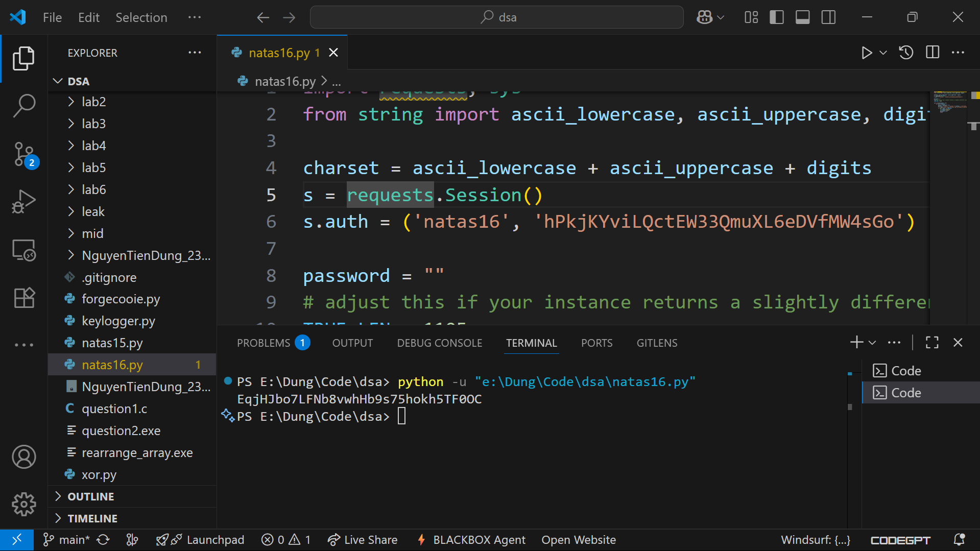980x551 pixels.
Task: Expand the lab2 folder
Action: (94, 102)
